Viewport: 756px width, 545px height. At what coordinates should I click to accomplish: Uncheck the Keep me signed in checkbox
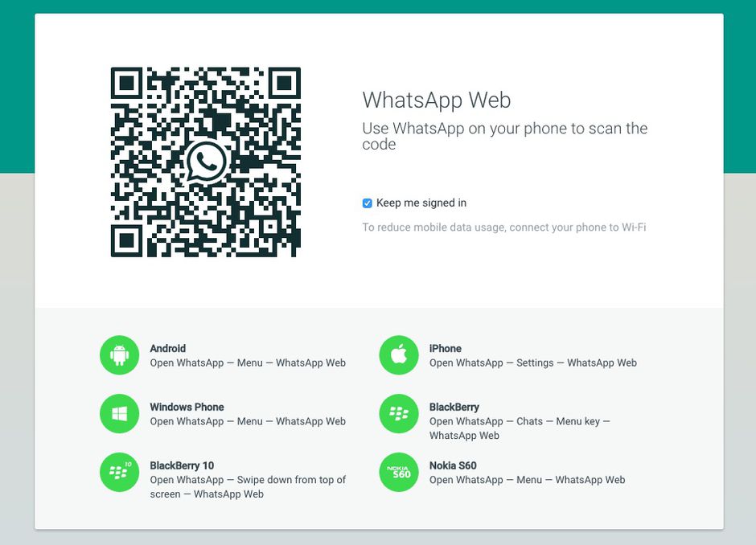(368, 203)
